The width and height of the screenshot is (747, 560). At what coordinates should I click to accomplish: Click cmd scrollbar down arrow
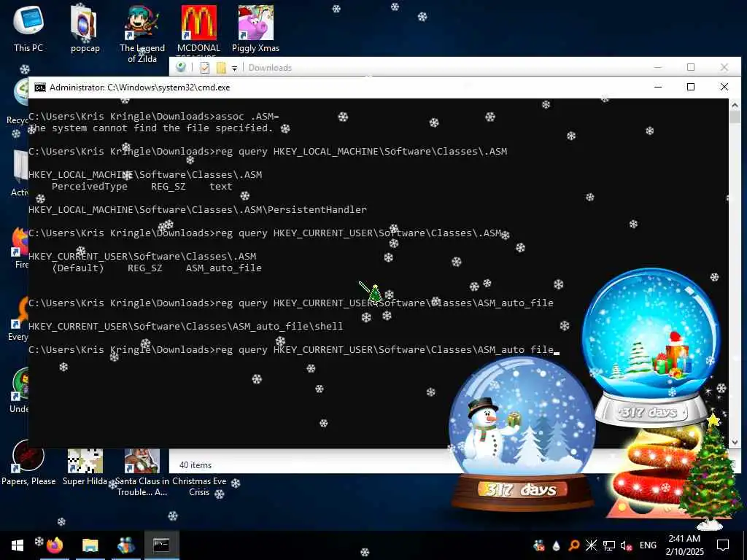click(x=735, y=443)
